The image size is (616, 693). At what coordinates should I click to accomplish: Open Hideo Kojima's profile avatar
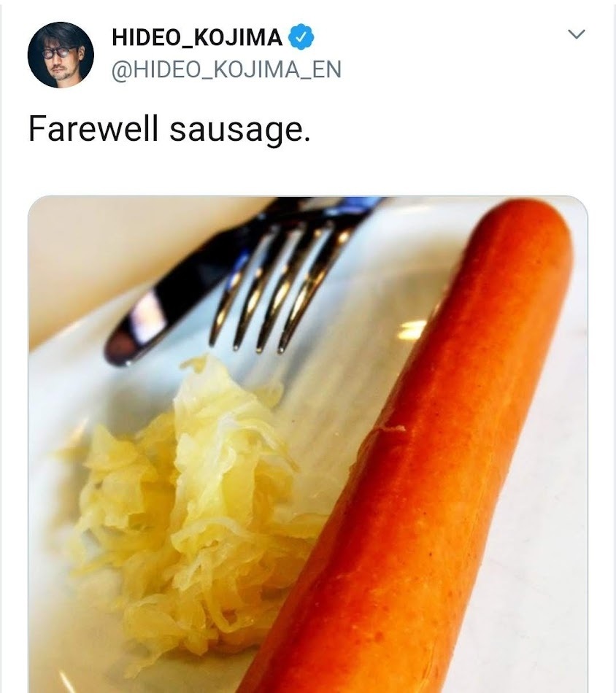coord(61,55)
